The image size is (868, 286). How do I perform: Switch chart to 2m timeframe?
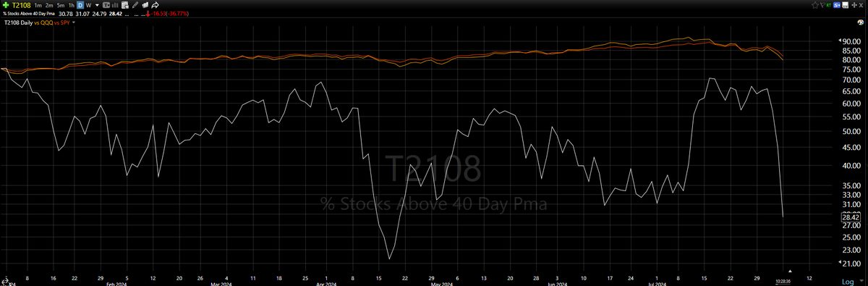pyautogui.click(x=49, y=5)
